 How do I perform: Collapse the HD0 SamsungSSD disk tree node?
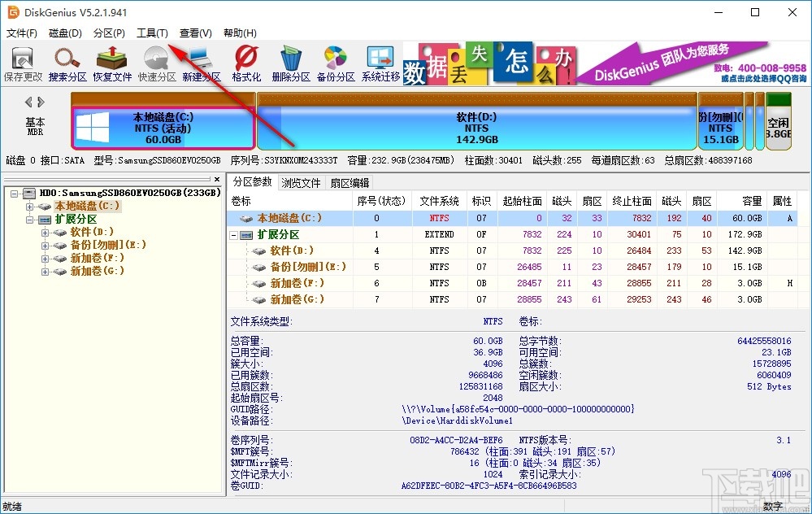pos(15,194)
